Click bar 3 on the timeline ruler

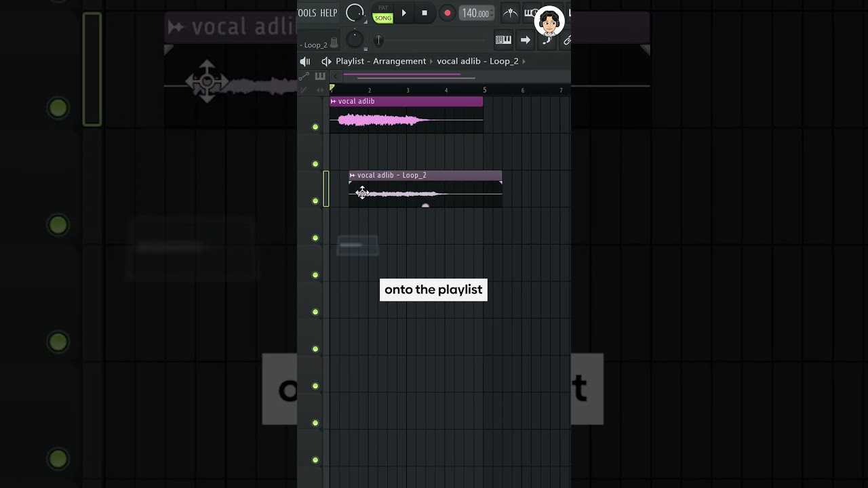pyautogui.click(x=408, y=90)
